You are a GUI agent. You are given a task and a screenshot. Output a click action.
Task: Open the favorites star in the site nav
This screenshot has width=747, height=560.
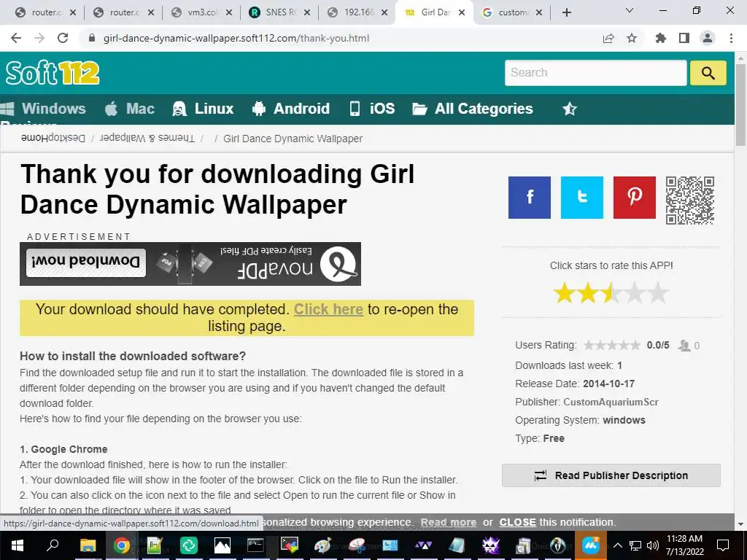coord(569,109)
